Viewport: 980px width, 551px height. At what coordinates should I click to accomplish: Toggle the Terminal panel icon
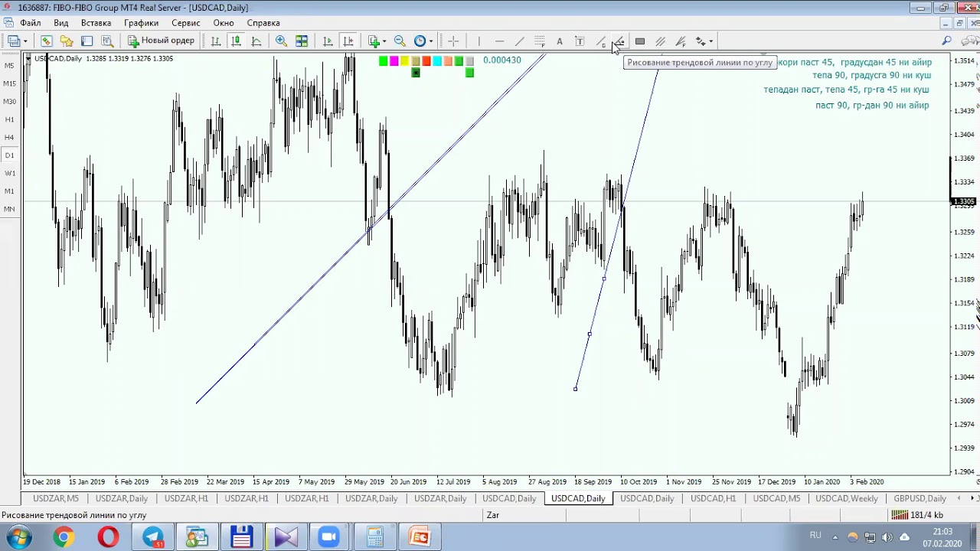click(87, 41)
